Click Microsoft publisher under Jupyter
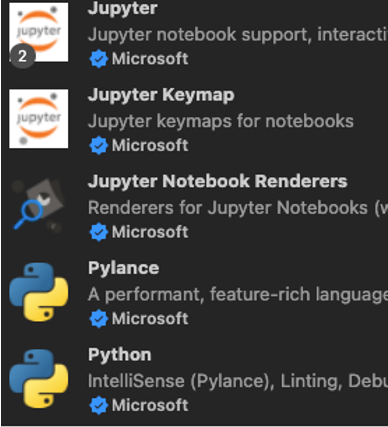The image size is (388, 427). point(150,59)
